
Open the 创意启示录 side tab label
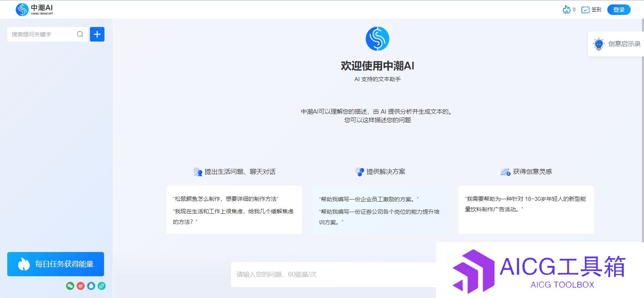click(x=624, y=44)
